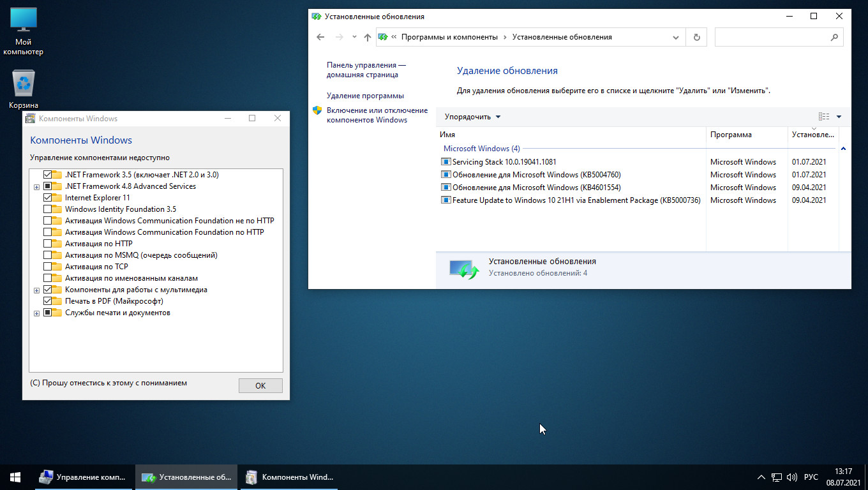Click the Refresh button beside the address bar
This screenshot has width=868, height=490.
click(x=696, y=37)
